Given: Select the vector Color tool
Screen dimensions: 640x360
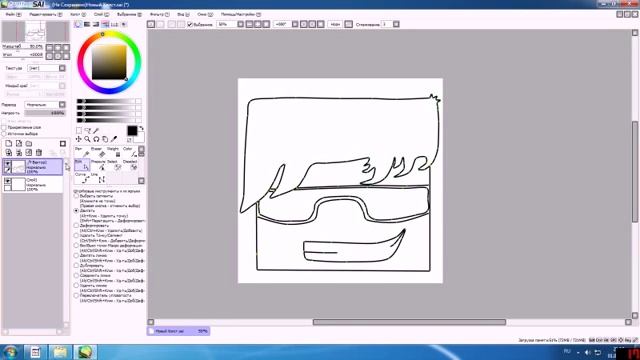Looking at the screenshot, I should click(x=130, y=152).
